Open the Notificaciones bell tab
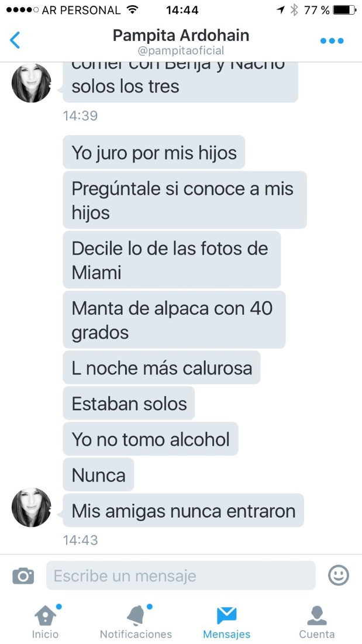This screenshot has width=362, height=644. point(136,621)
